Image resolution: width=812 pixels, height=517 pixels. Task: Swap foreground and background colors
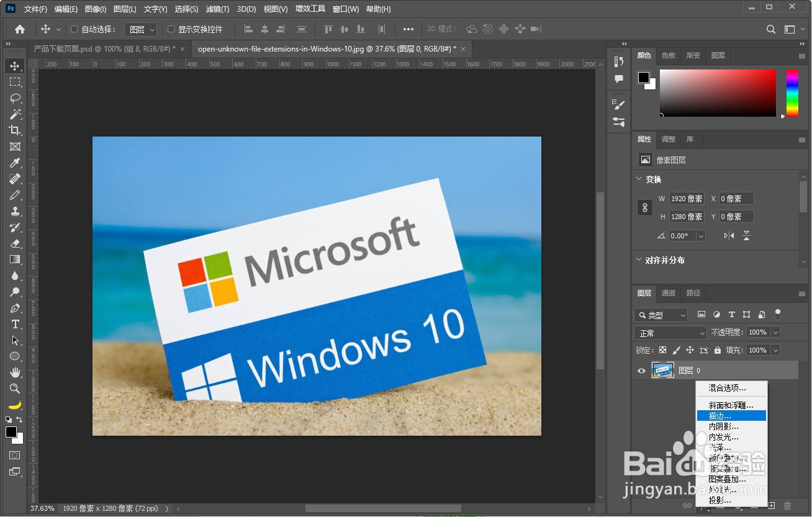tap(20, 420)
